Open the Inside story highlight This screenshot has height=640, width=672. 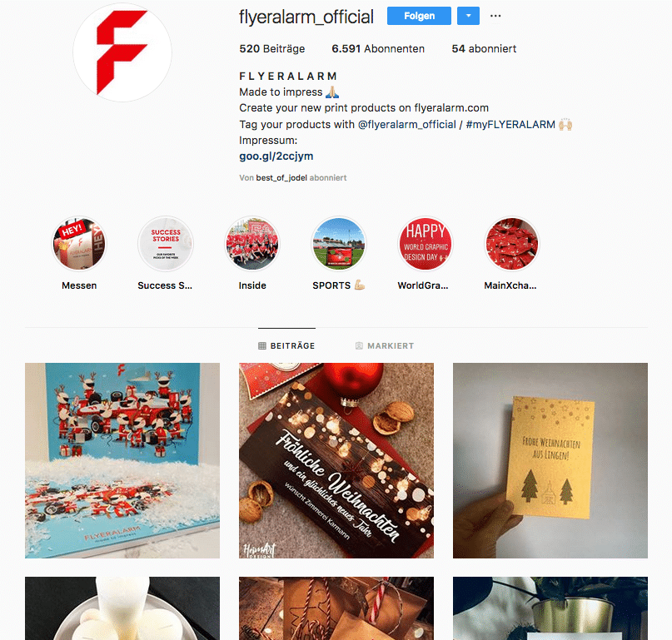(x=252, y=244)
